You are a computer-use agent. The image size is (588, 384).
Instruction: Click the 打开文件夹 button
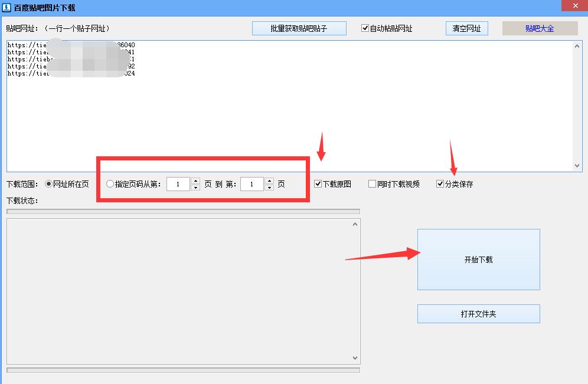[x=479, y=314]
